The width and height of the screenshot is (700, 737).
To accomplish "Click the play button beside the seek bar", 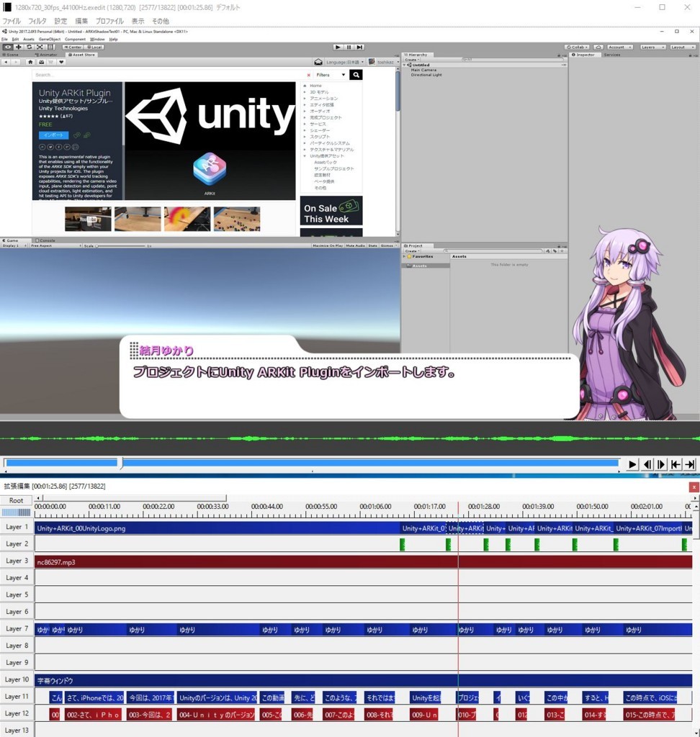I will point(633,464).
